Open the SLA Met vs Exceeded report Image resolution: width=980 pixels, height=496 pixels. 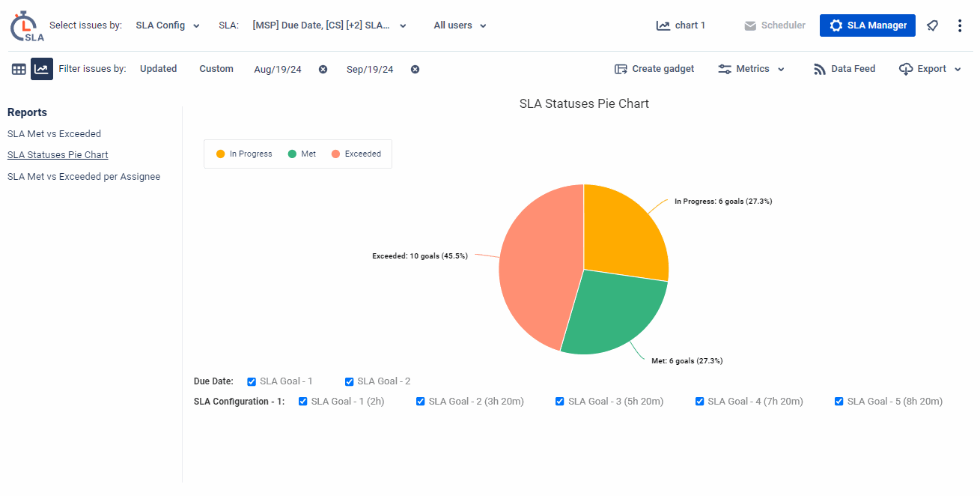point(54,133)
